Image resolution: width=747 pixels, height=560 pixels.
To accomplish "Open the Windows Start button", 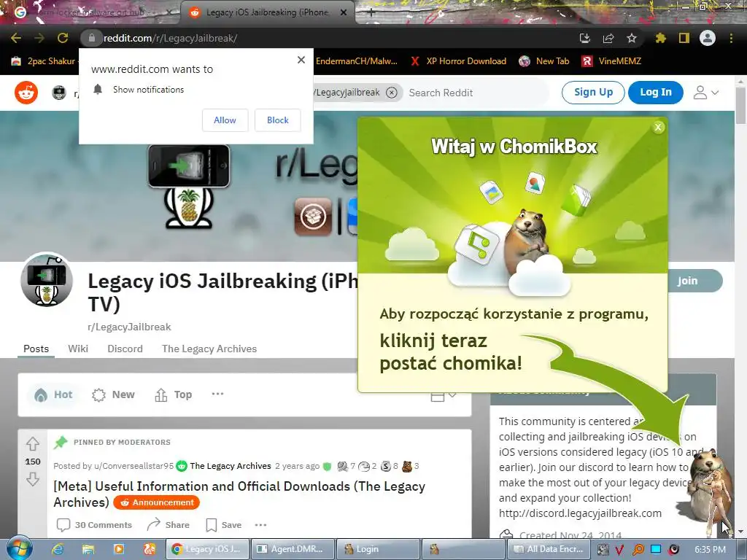I will coord(18,548).
